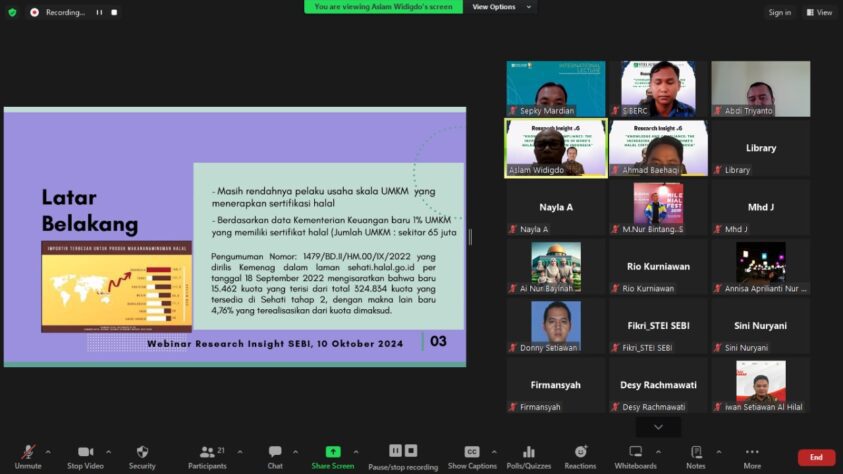The width and height of the screenshot is (843, 474).
Task: Click the red End button
Action: click(x=816, y=457)
